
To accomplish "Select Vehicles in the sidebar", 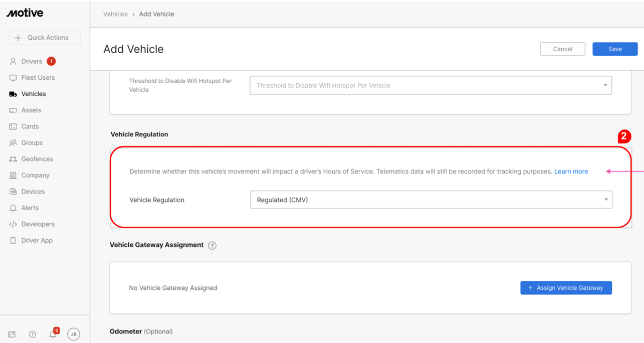I will (34, 94).
